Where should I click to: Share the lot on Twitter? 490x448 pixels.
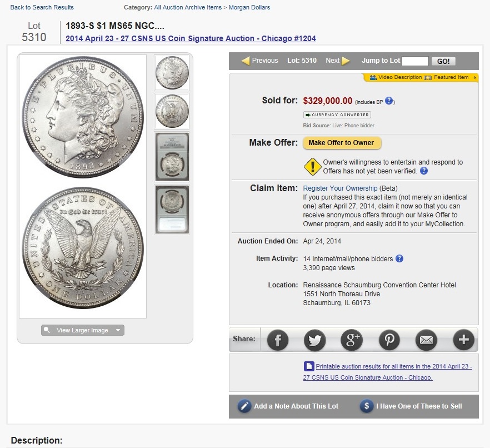(314, 340)
